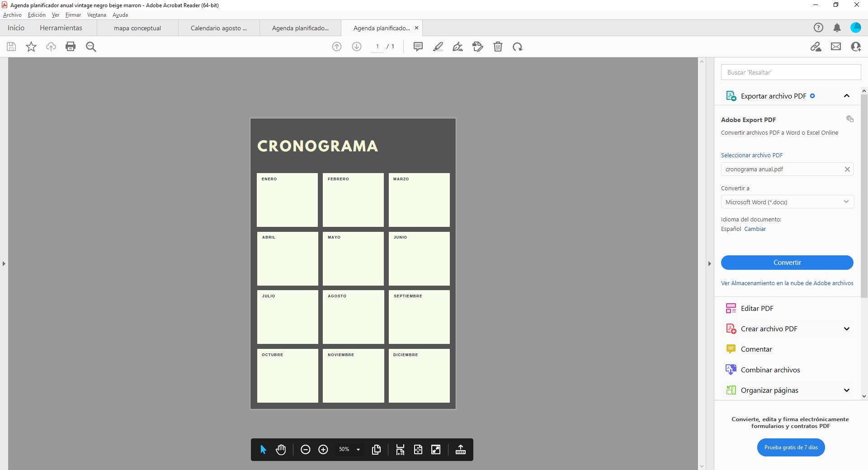Open the find text magnifier tool
The height and width of the screenshot is (470, 868).
tap(91, 47)
